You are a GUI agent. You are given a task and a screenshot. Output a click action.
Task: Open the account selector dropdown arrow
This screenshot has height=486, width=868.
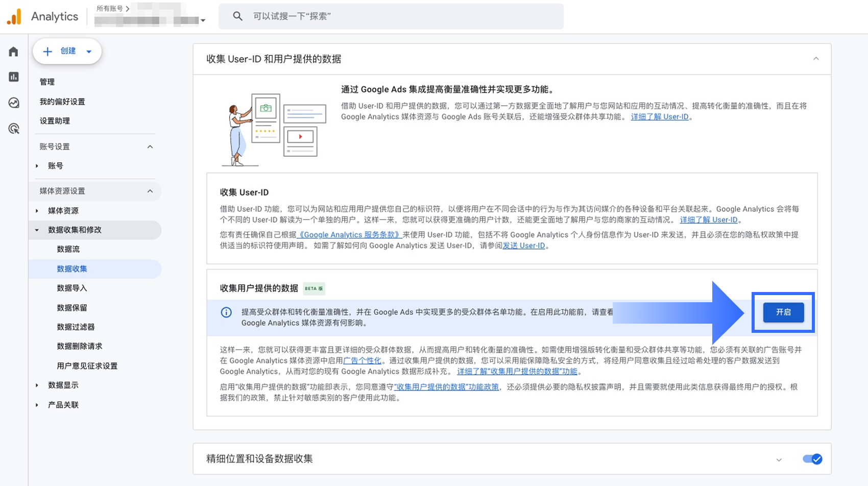203,21
